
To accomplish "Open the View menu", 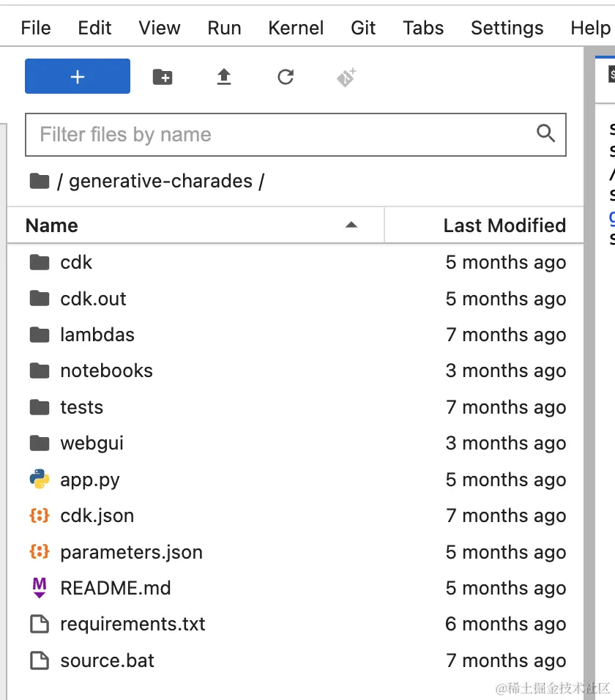I will coord(160,28).
